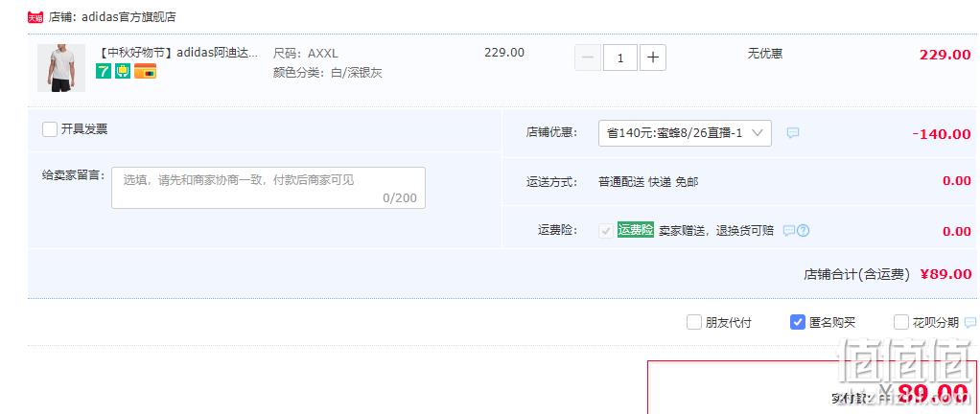
Task: Click the 颜色分类: 白/深银灰 color text
Action: click(328, 73)
